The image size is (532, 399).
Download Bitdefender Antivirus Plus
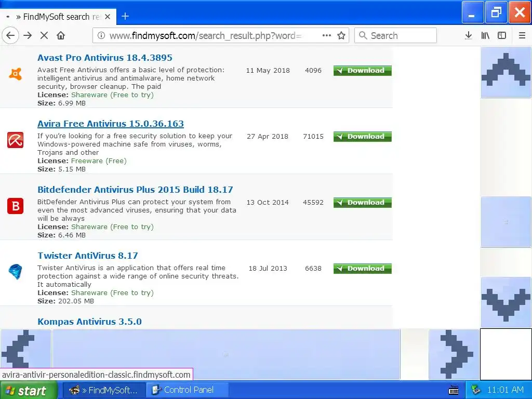[362, 203]
